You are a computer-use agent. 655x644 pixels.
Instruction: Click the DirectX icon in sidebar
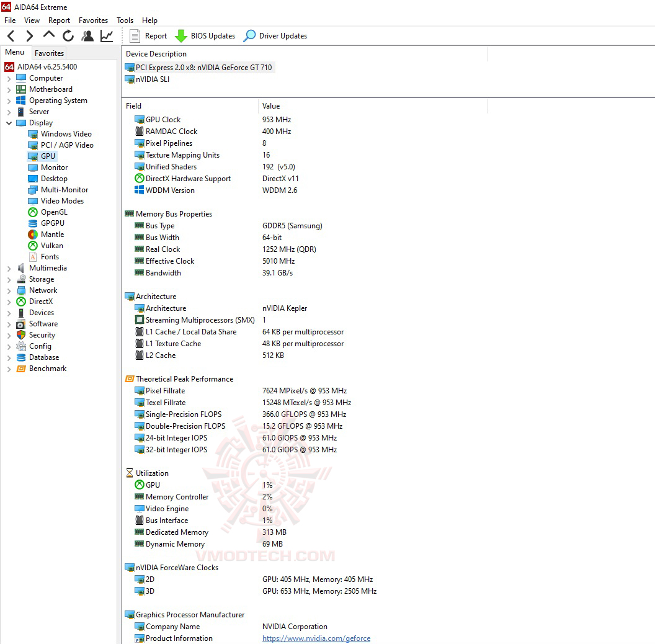(21, 302)
